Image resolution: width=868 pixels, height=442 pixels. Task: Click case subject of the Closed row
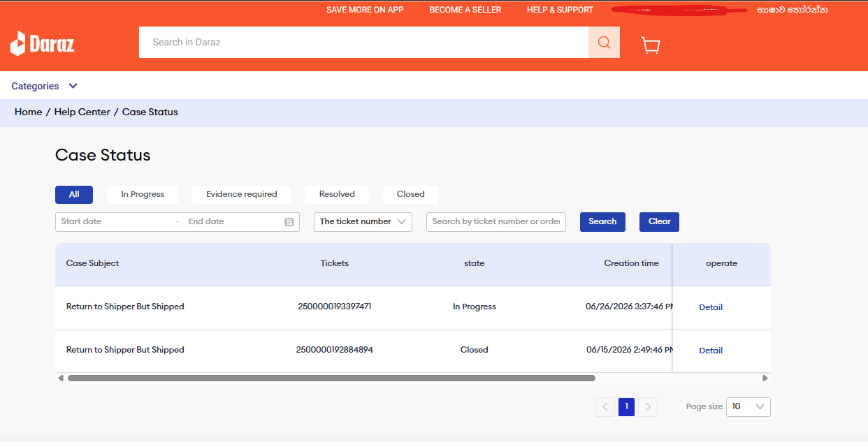tap(125, 350)
